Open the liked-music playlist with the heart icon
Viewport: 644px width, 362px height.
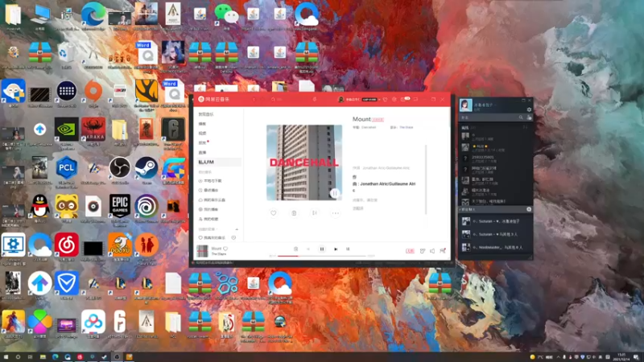coord(213,237)
